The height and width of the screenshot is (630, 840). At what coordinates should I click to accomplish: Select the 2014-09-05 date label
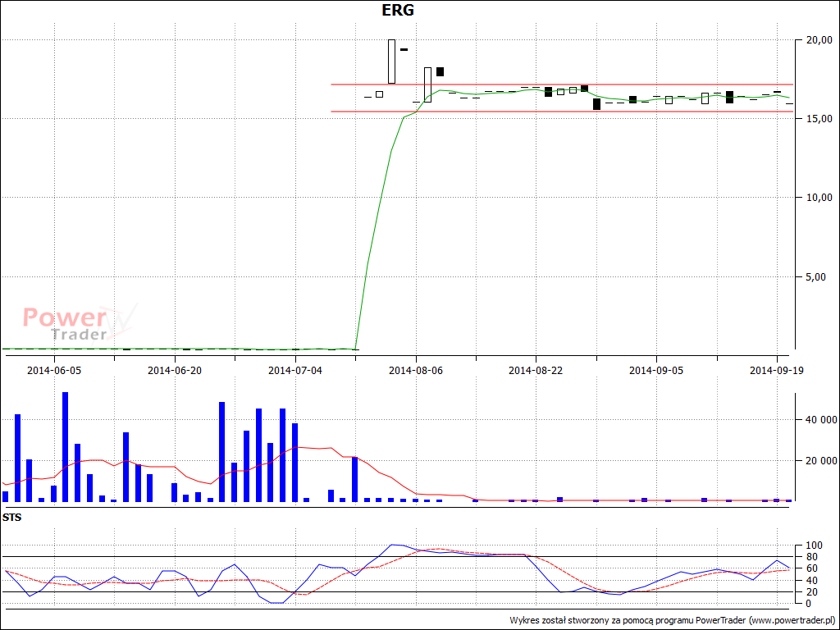656,370
